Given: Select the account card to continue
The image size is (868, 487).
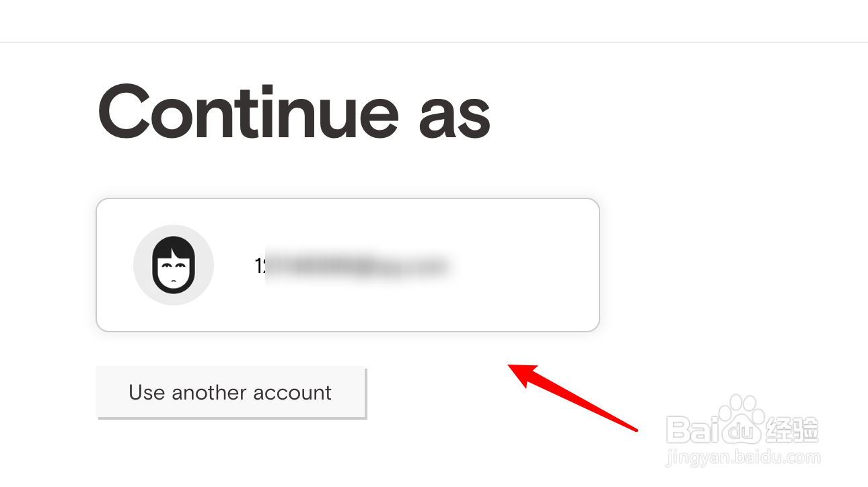Looking at the screenshot, I should (x=348, y=265).
